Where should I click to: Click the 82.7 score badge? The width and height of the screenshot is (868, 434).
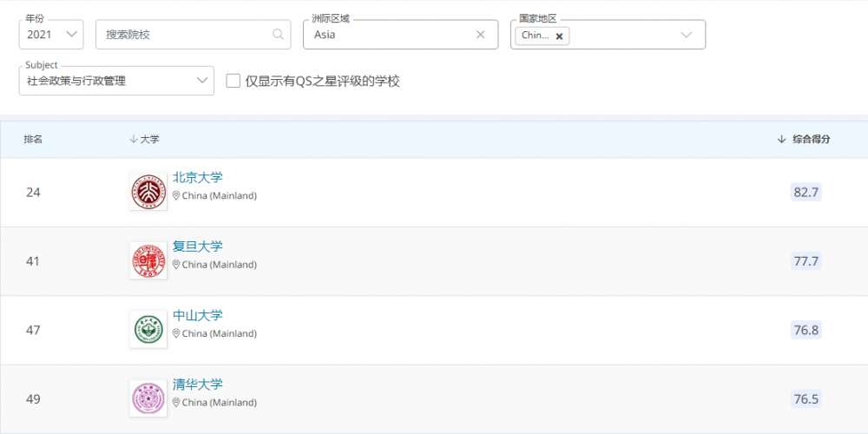[806, 192]
